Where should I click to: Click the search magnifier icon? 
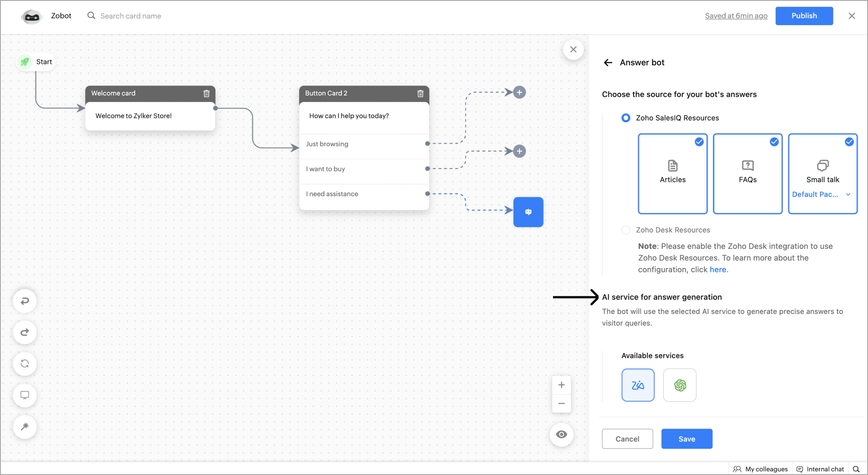91,15
